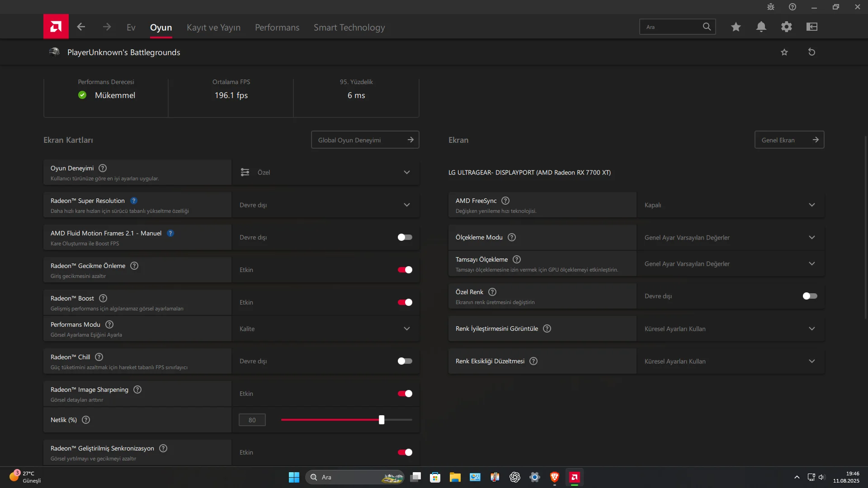Screen dimensions: 868x488
Task: Click the AMD logo home icon
Action: tap(56, 27)
